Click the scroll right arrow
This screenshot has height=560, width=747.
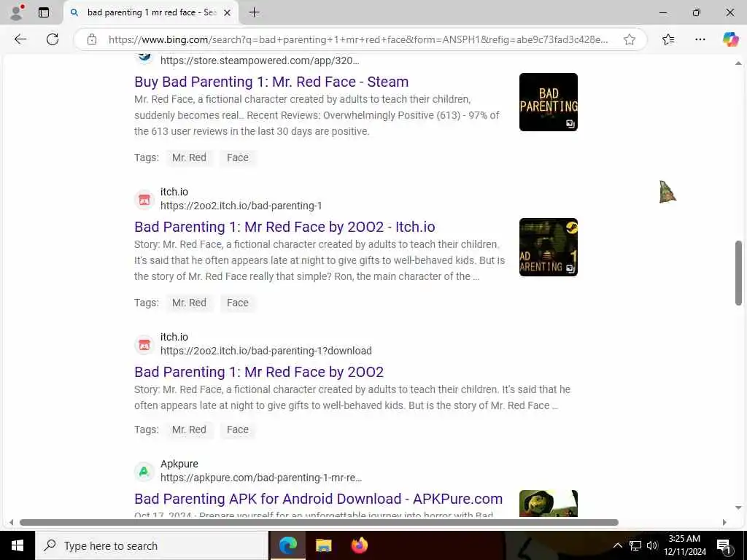coord(724,522)
